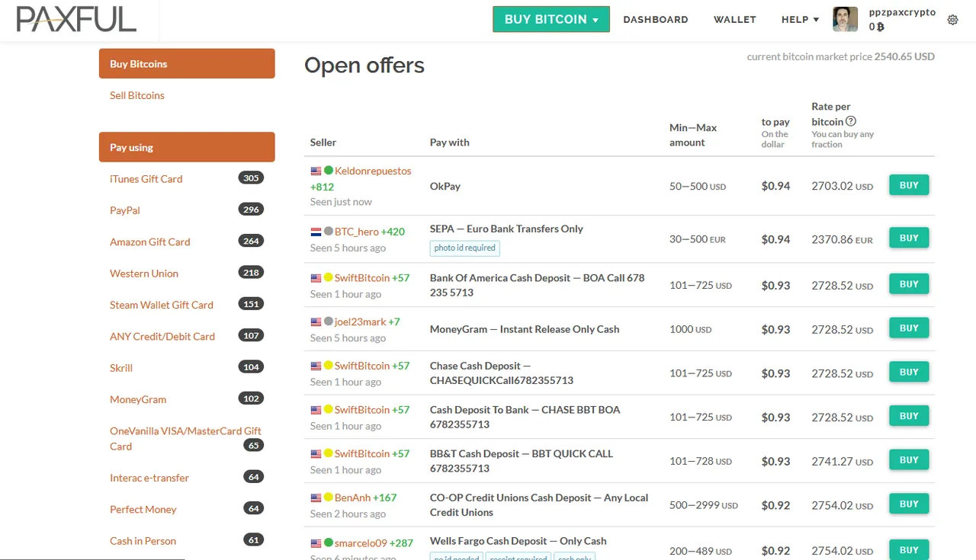Image resolution: width=976 pixels, height=560 pixels.
Task: Filter by iTunes Gift Card
Action: [x=146, y=179]
